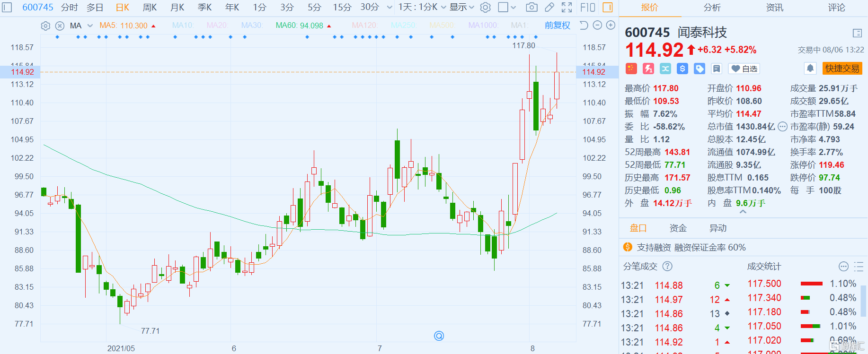This screenshot has width=868, height=354.
Task: Switch to 周K weekly chart
Action: click(150, 7)
